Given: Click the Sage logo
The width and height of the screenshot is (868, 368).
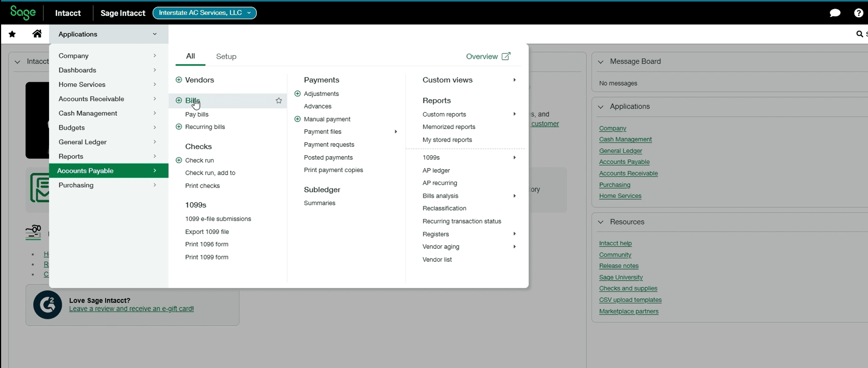Looking at the screenshot, I should click(x=23, y=13).
